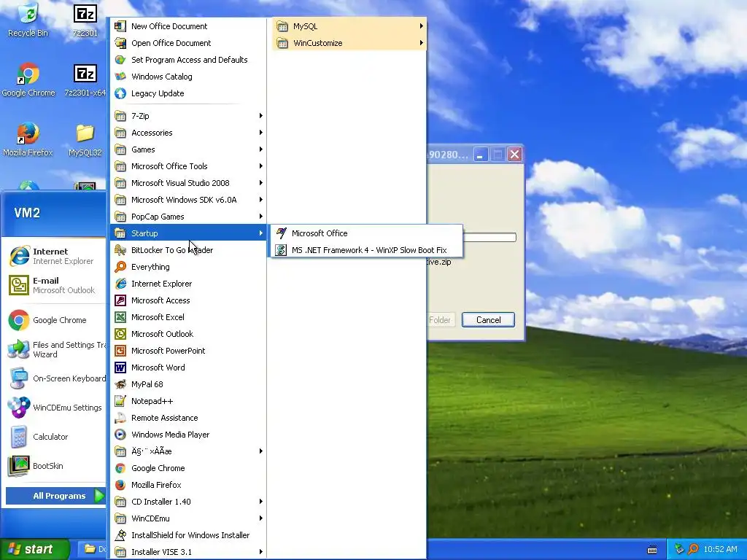Screen dimensions: 747x560
Task: Launch Google Chrome from start menu left pane
Action: pos(54,320)
